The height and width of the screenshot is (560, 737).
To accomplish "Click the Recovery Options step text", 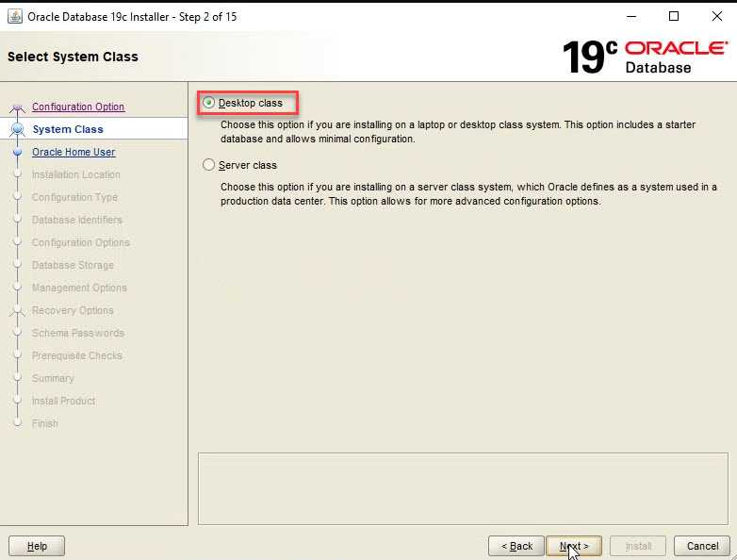I will point(73,310).
